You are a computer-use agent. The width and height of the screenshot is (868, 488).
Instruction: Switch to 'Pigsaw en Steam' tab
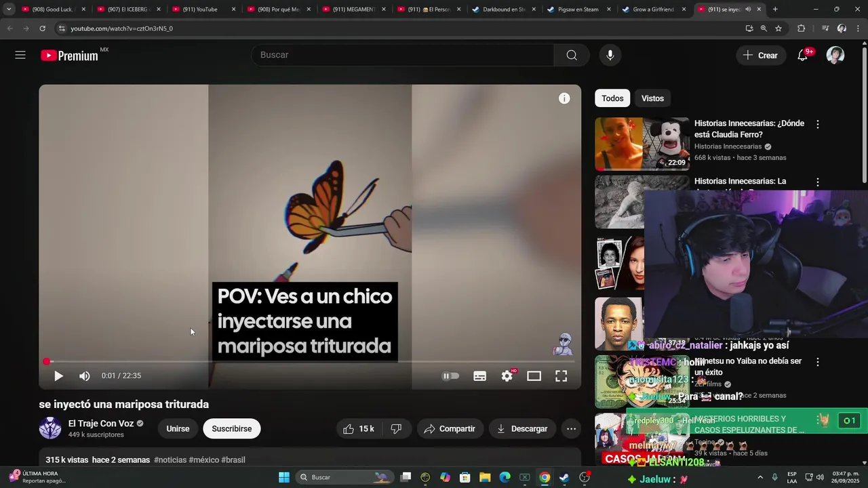[x=578, y=9]
